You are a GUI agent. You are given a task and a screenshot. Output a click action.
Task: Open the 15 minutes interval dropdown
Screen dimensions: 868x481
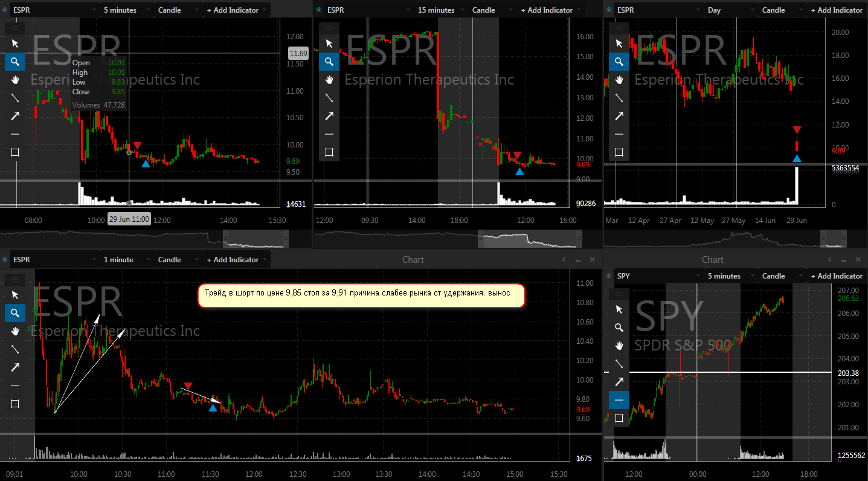tap(442, 10)
